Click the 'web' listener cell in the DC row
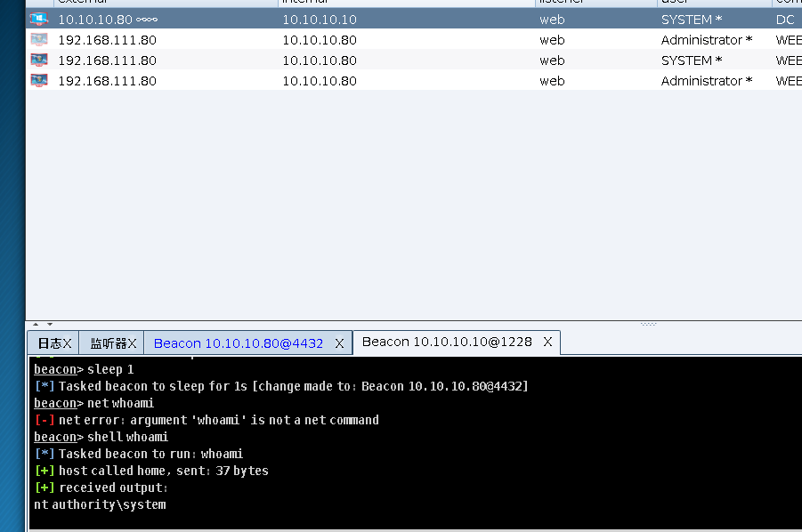Screen dimensions: 802x532 552,20
